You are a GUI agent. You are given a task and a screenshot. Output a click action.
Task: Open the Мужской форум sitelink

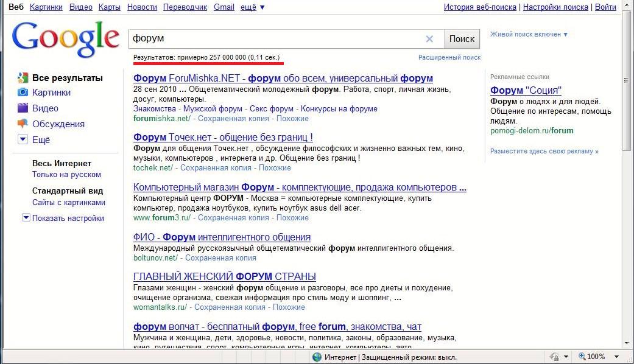click(213, 109)
